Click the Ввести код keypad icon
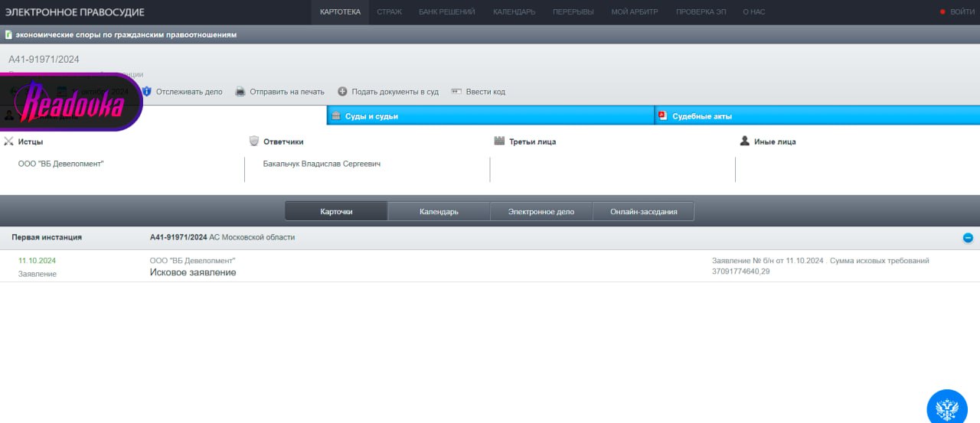This screenshot has width=980, height=423. click(x=456, y=92)
